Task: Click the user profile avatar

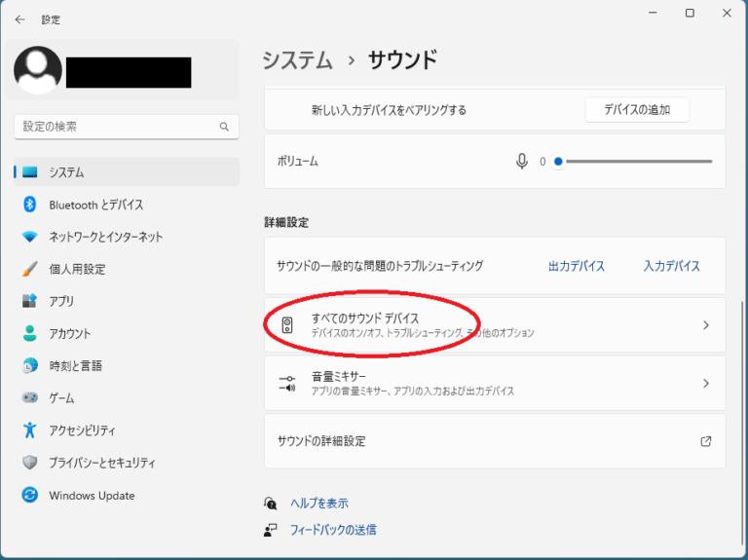Action: (x=38, y=70)
